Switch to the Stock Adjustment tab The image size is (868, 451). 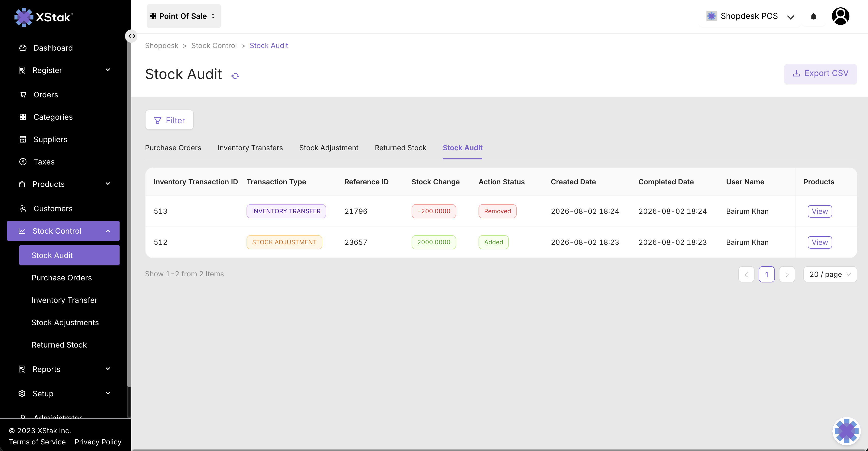tap(328, 147)
